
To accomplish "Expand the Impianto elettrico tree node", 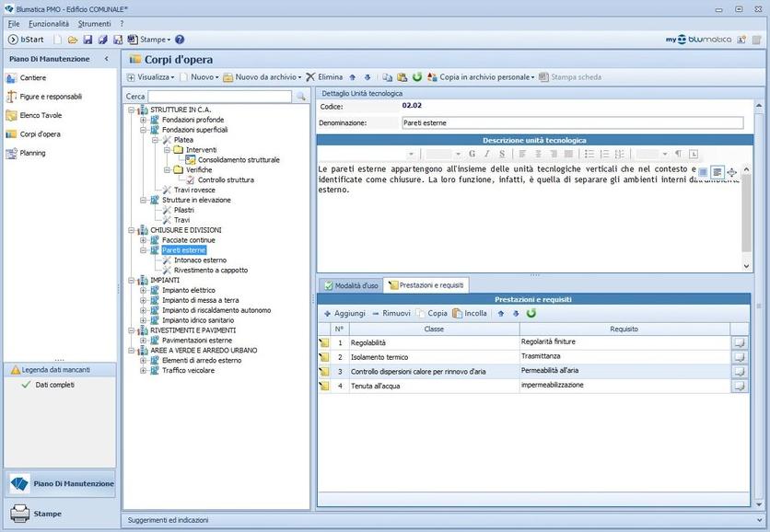I will [x=144, y=290].
